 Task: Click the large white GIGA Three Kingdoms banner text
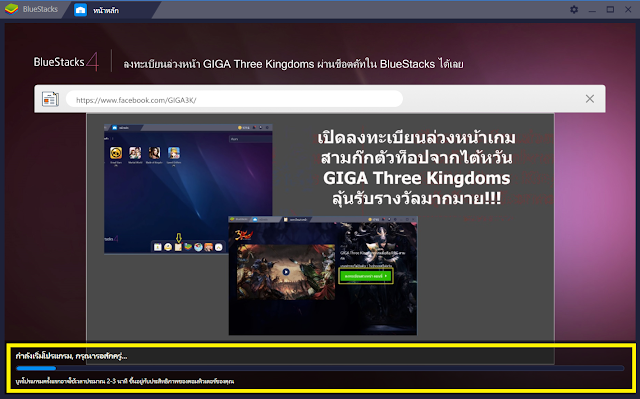tap(416, 168)
